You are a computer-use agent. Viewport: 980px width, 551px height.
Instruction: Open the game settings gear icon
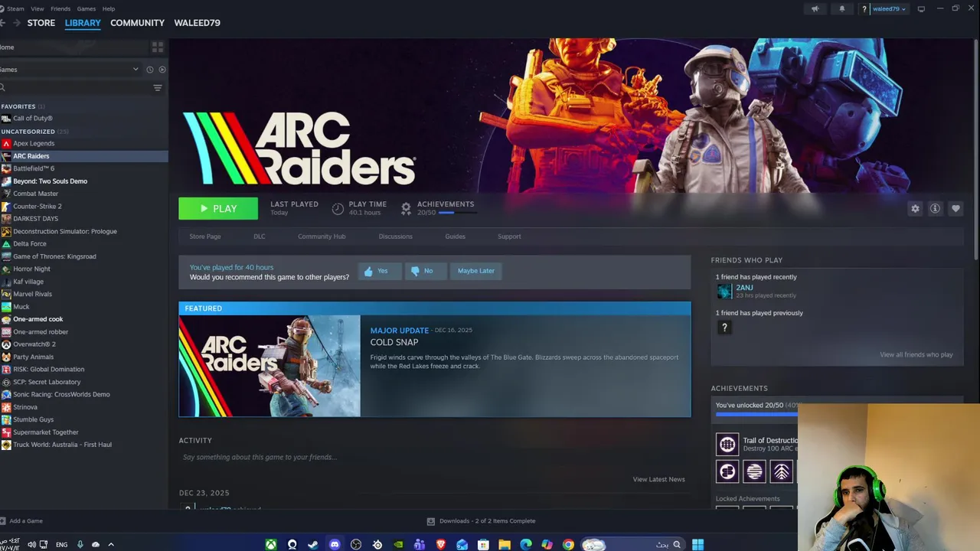click(915, 208)
